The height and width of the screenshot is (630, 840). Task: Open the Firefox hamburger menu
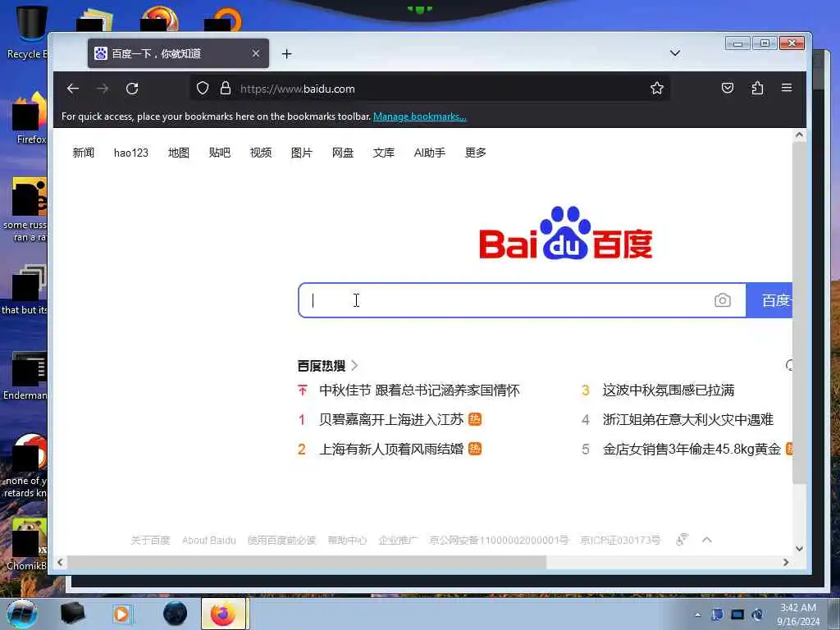tap(787, 87)
